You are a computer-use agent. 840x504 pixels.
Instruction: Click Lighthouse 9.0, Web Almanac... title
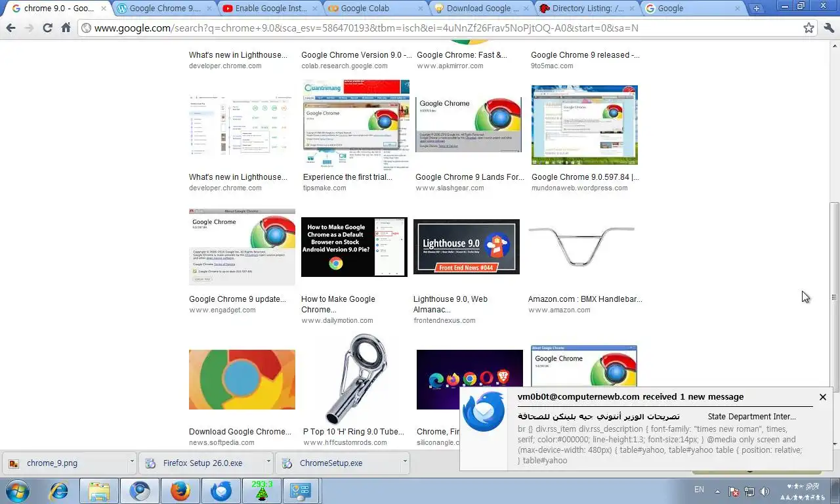coord(450,304)
